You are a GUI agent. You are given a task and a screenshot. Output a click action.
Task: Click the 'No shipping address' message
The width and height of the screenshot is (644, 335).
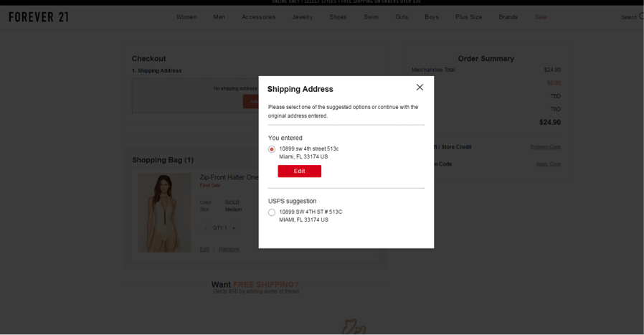[x=235, y=88]
